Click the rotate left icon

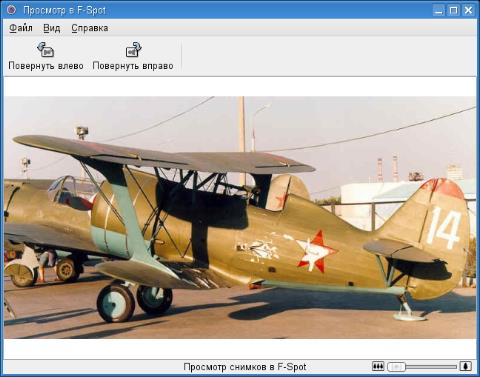click(x=45, y=50)
